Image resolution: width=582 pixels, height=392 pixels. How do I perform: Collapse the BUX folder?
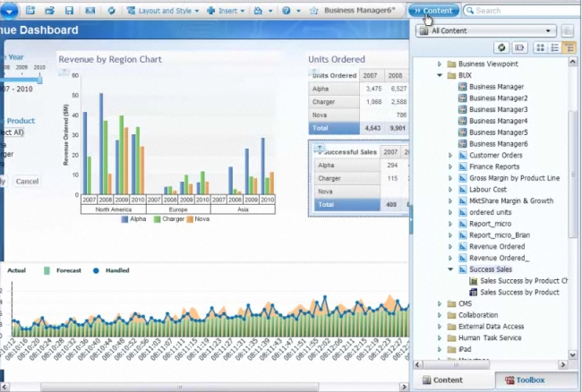click(440, 75)
